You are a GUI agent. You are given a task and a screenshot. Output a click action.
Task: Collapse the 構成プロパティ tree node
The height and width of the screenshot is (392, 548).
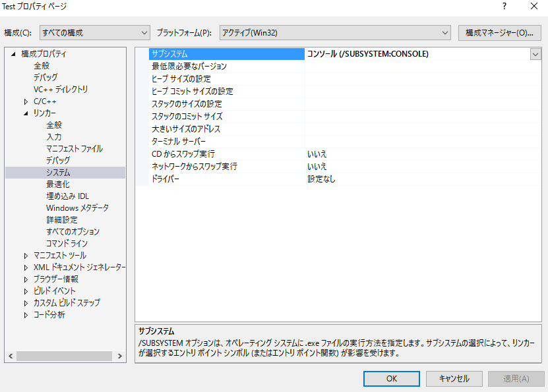(x=13, y=54)
